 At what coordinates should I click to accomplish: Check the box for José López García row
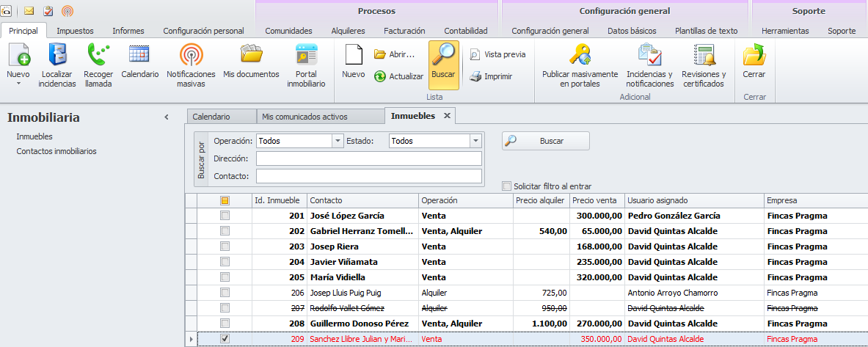coord(225,216)
